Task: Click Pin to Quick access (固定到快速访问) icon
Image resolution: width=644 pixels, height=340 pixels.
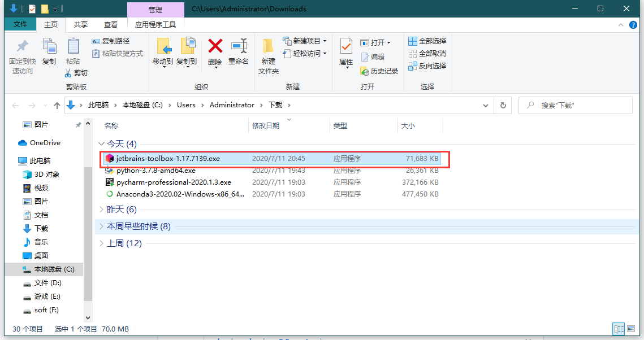Action: tap(23, 47)
